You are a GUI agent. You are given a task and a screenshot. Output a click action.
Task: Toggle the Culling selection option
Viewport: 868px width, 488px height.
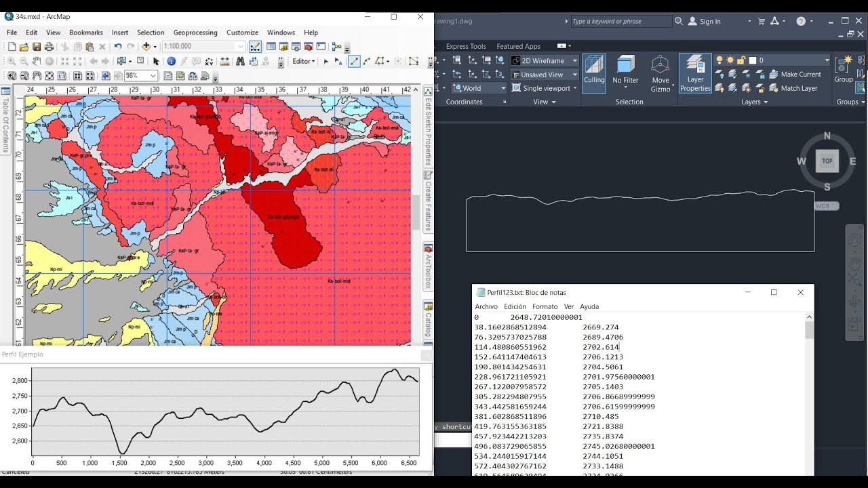(594, 73)
